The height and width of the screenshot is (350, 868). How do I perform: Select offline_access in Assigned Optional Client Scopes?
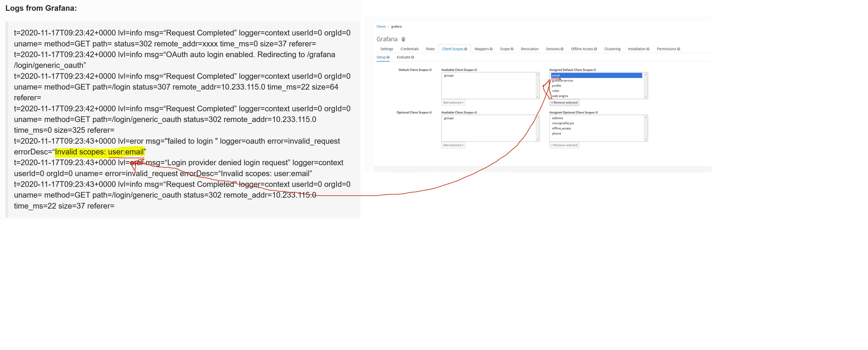coord(561,128)
